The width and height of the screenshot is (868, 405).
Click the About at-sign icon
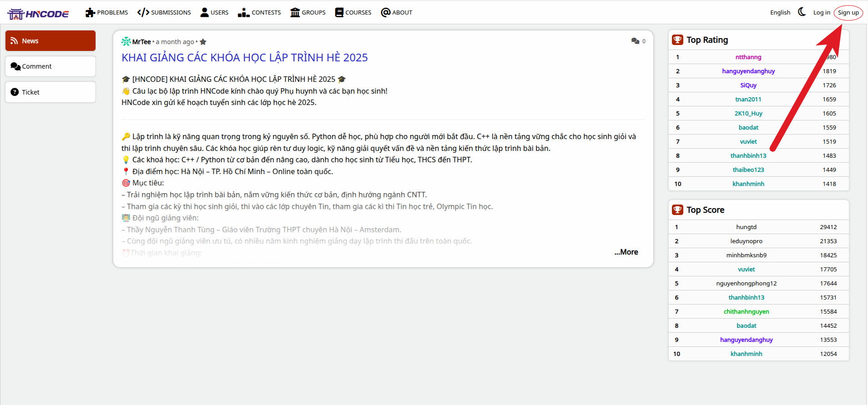(386, 13)
